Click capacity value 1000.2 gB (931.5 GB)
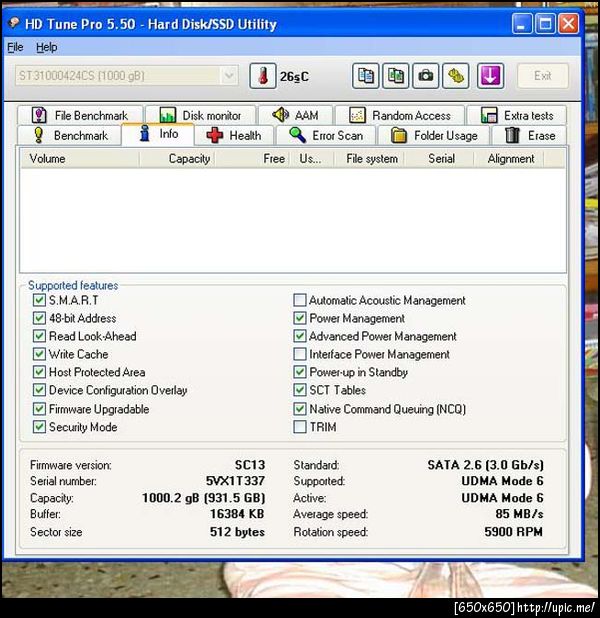 click(203, 498)
